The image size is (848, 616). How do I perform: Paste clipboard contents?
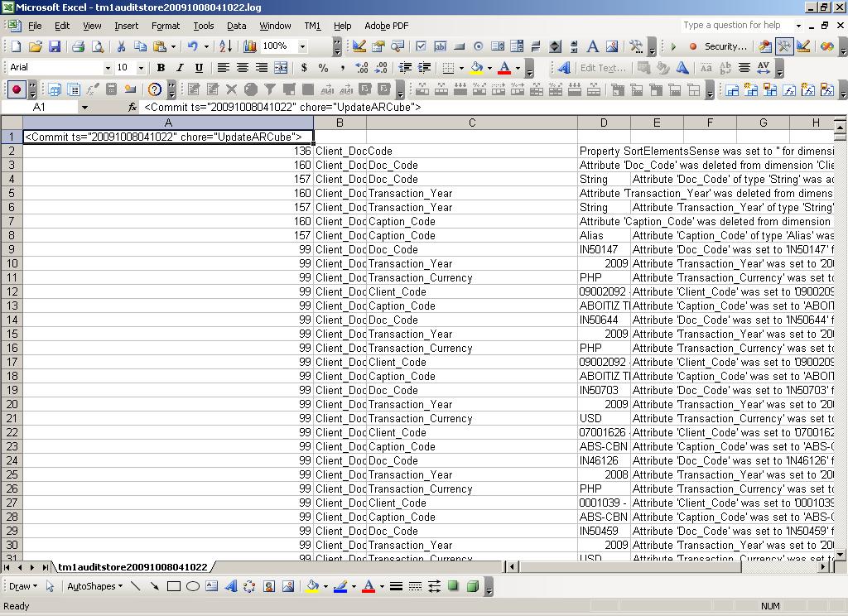click(x=160, y=46)
